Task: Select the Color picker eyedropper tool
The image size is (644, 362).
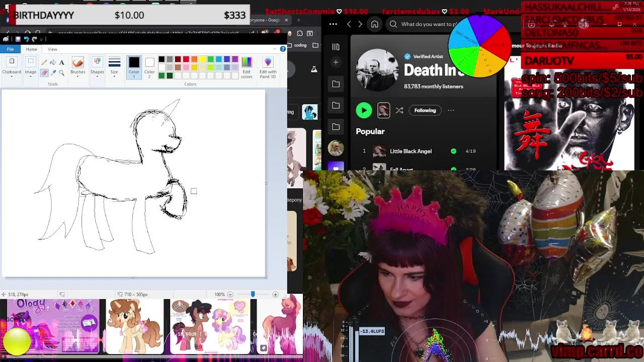Action: (53, 73)
